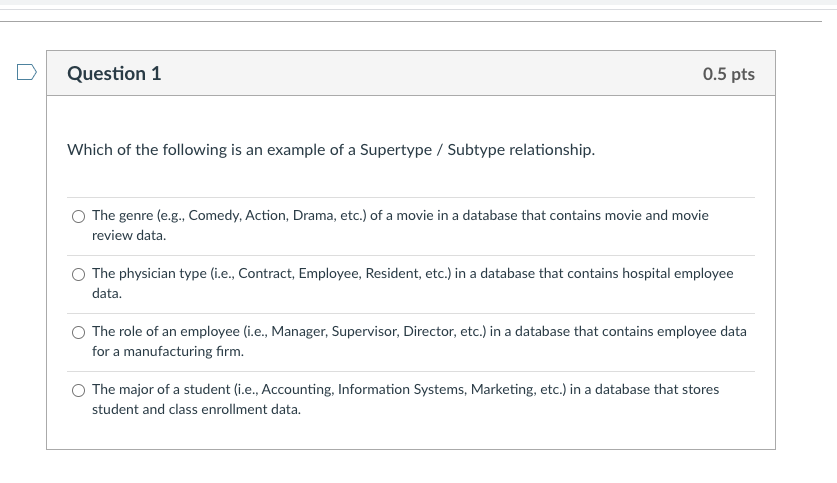The image size is (837, 483).
Task: Pick the employee role radio option
Action: (79, 332)
